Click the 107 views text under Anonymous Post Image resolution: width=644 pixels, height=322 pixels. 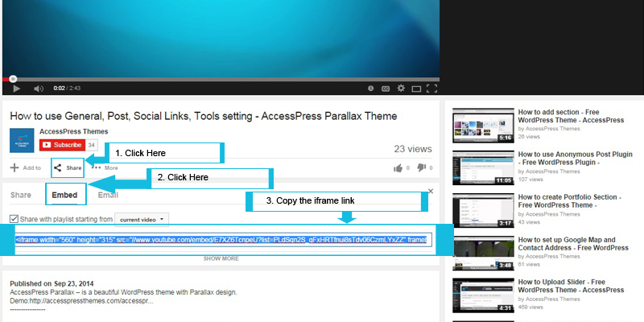pyautogui.click(x=530, y=180)
